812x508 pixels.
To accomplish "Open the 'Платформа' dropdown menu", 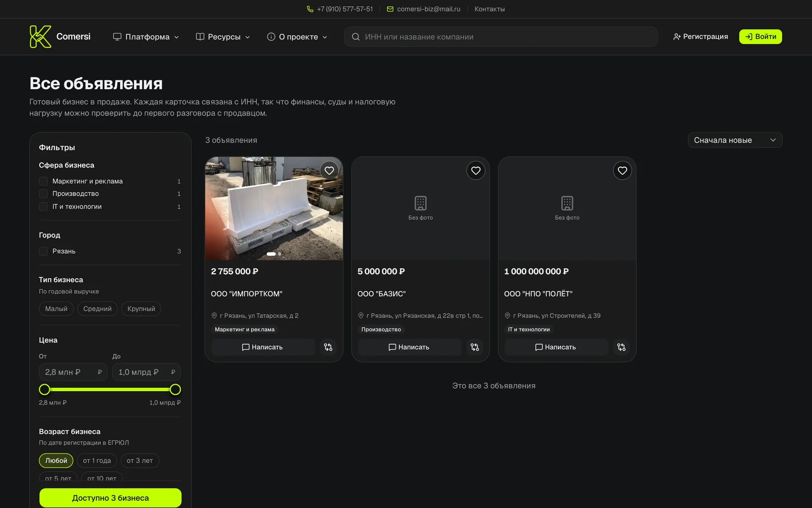I will point(146,37).
